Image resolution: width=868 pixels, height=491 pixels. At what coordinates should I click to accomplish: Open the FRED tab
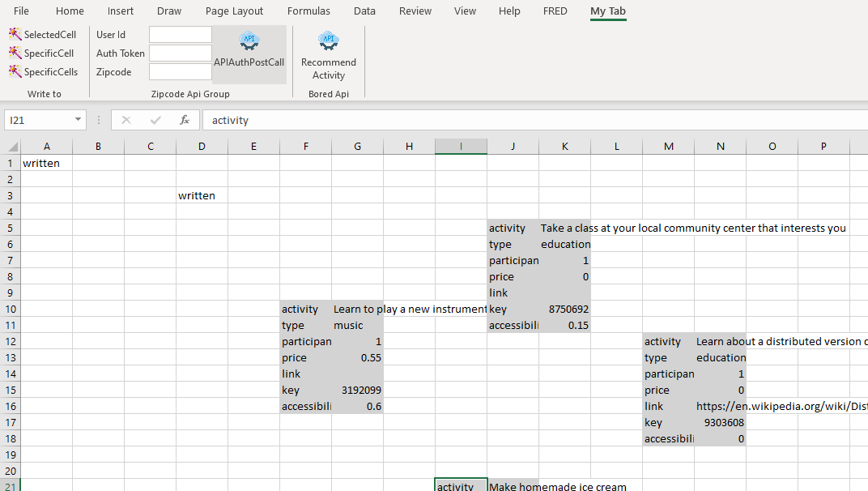(555, 11)
